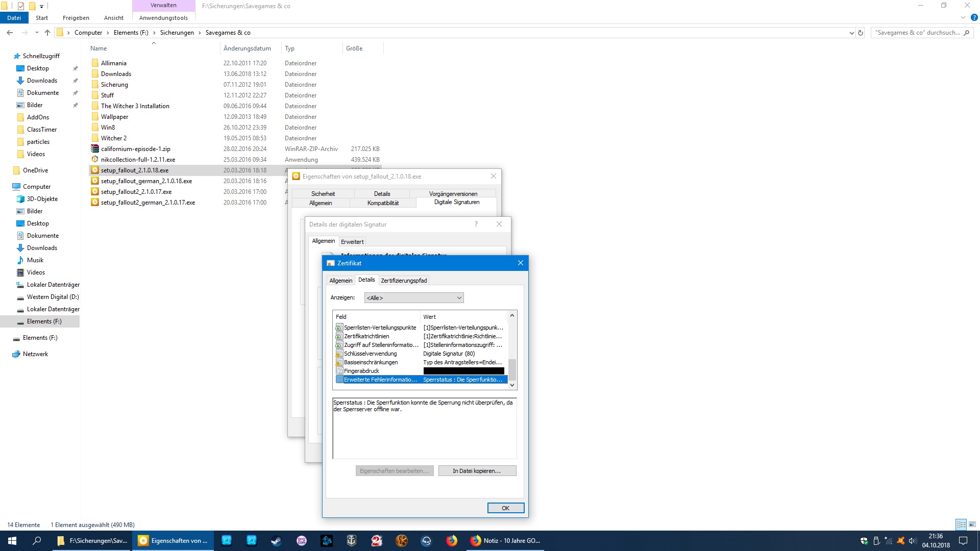Click the up-directory arrow icon
Viewport: 980px width, 551px height.
(x=47, y=33)
